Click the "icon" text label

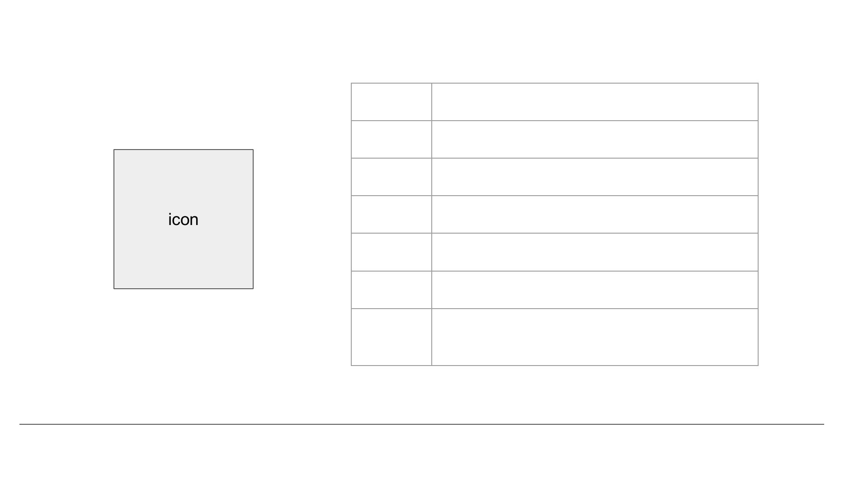point(183,220)
